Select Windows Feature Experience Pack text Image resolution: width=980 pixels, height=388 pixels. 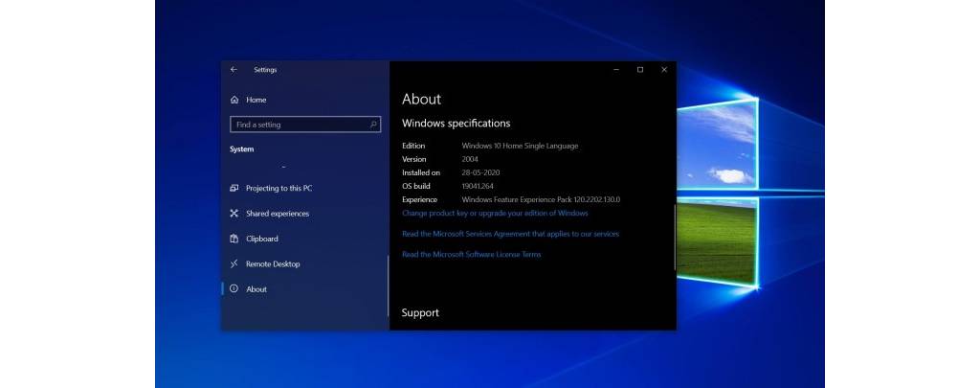541,199
